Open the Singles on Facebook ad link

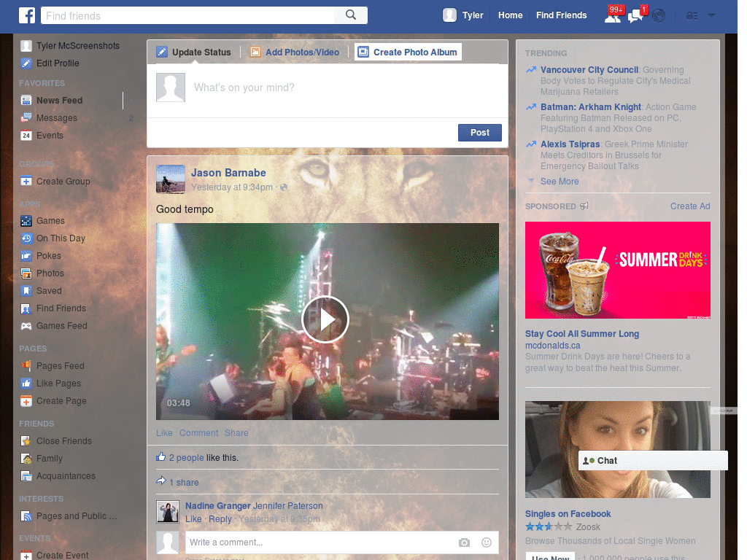[568, 514]
